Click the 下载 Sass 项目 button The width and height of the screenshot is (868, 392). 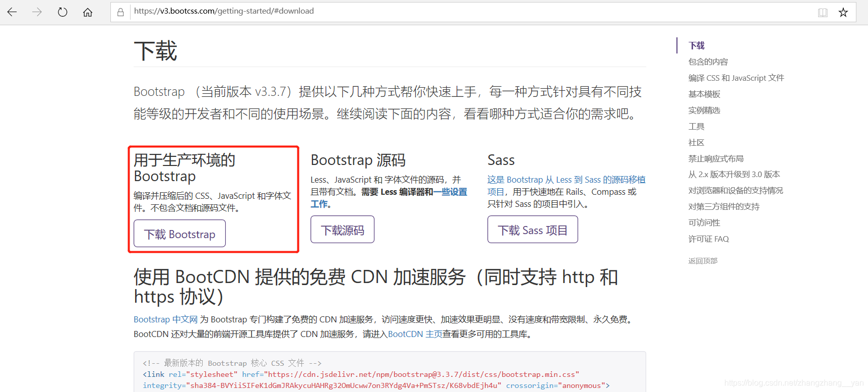point(532,230)
